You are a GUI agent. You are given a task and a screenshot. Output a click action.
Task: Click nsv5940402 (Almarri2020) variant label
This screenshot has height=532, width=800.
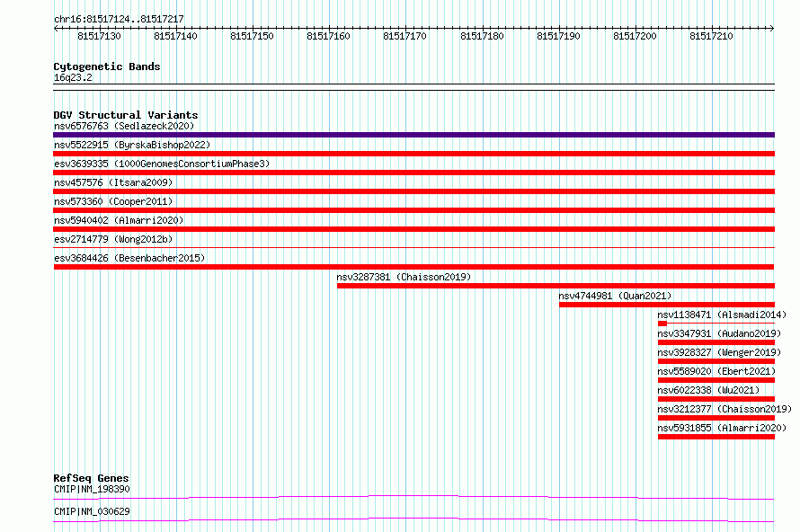click(119, 220)
